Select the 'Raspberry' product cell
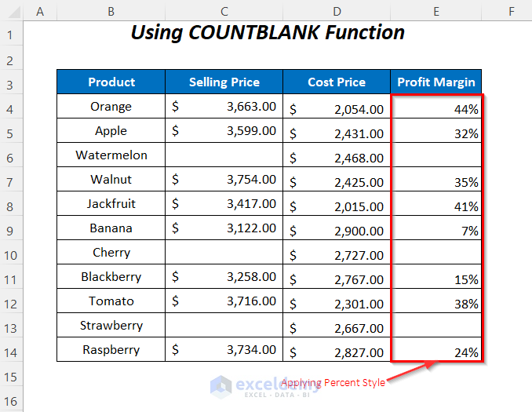532x412 pixels. 111,349
